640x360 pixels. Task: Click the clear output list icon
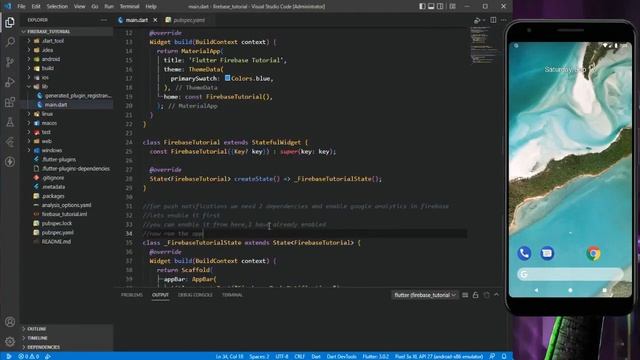coord(465,295)
